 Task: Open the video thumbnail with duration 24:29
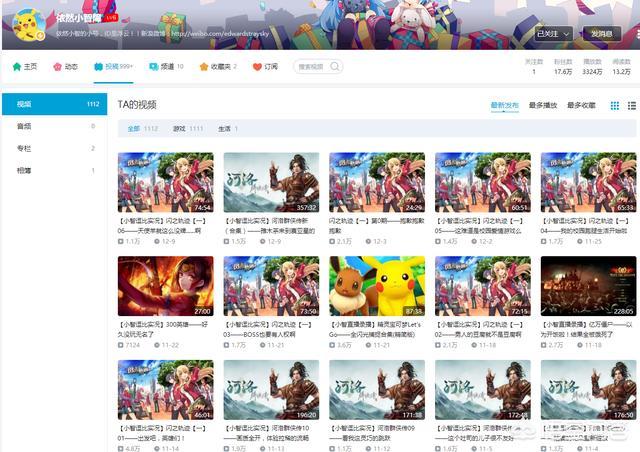(x=377, y=183)
